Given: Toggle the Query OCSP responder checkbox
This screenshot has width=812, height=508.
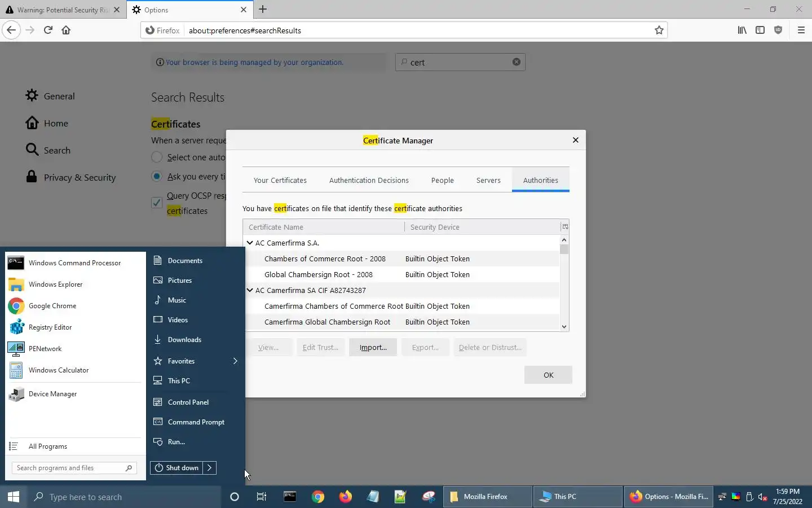Looking at the screenshot, I should pyautogui.click(x=157, y=203).
